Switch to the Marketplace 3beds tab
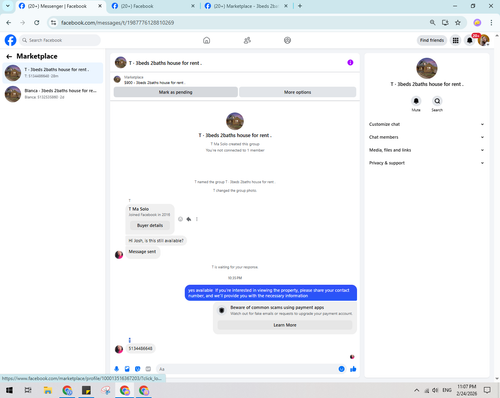The height and width of the screenshot is (398, 500). (x=246, y=6)
